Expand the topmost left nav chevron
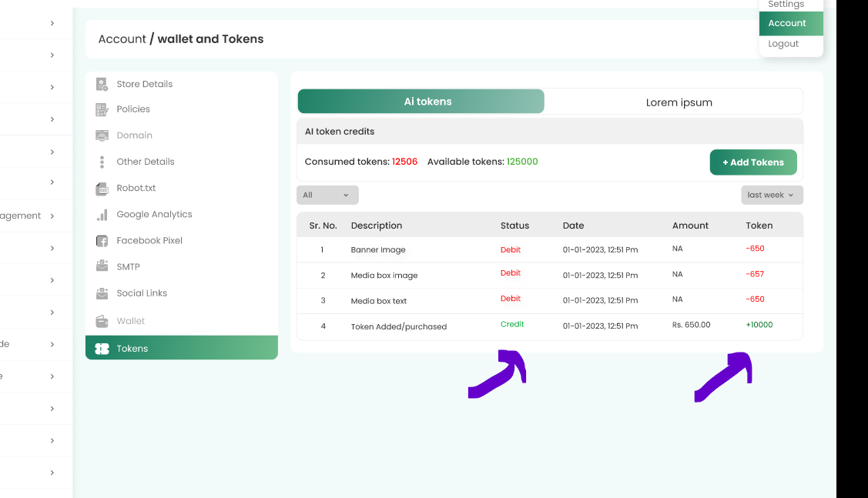 pos(52,23)
